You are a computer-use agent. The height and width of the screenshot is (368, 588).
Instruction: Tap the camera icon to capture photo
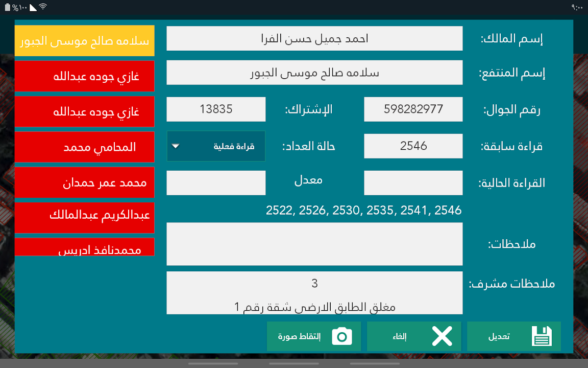point(342,336)
